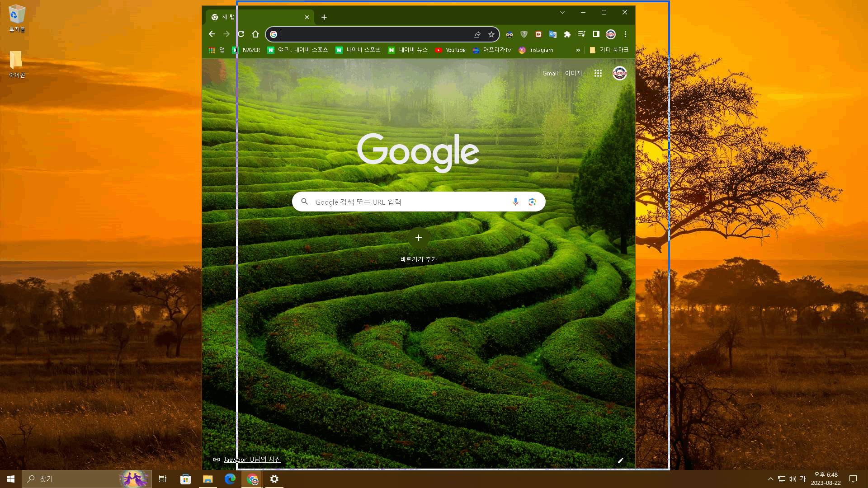Open Microsoft Edge from the taskbar
Viewport: 868px width, 488px height.
230,479
